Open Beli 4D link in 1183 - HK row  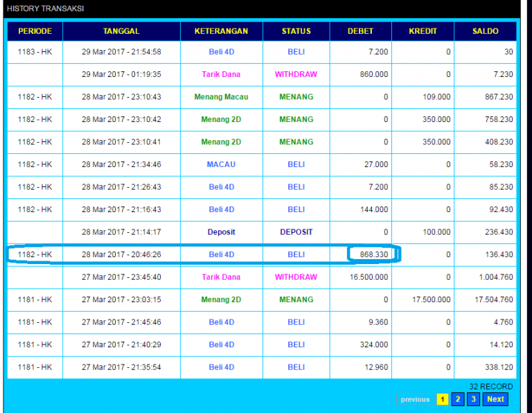point(221,52)
